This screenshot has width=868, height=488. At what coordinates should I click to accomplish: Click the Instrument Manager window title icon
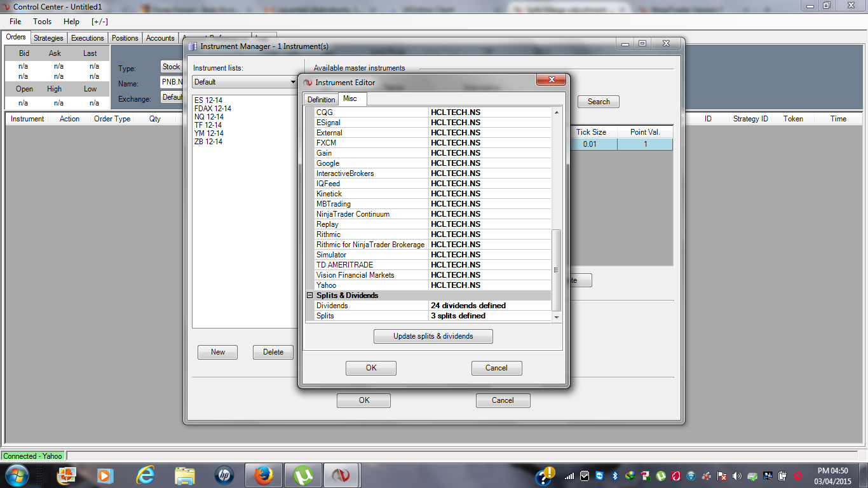click(193, 46)
